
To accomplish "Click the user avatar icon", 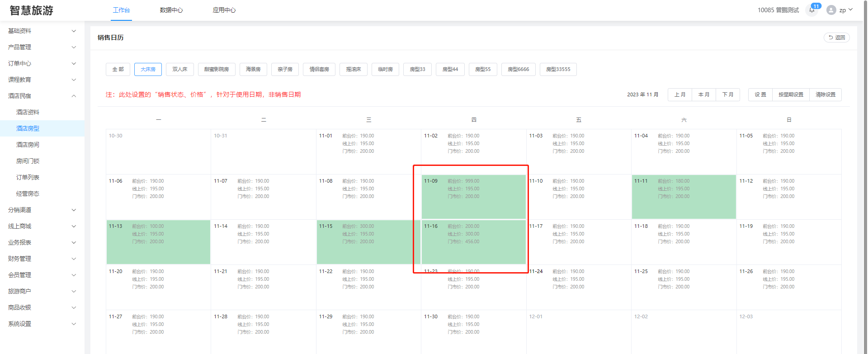I will click(x=831, y=10).
